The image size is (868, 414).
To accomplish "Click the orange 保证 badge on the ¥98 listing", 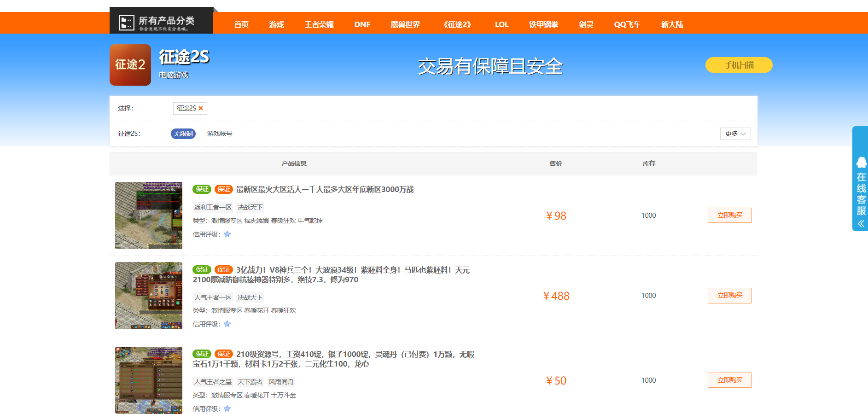I will 224,189.
